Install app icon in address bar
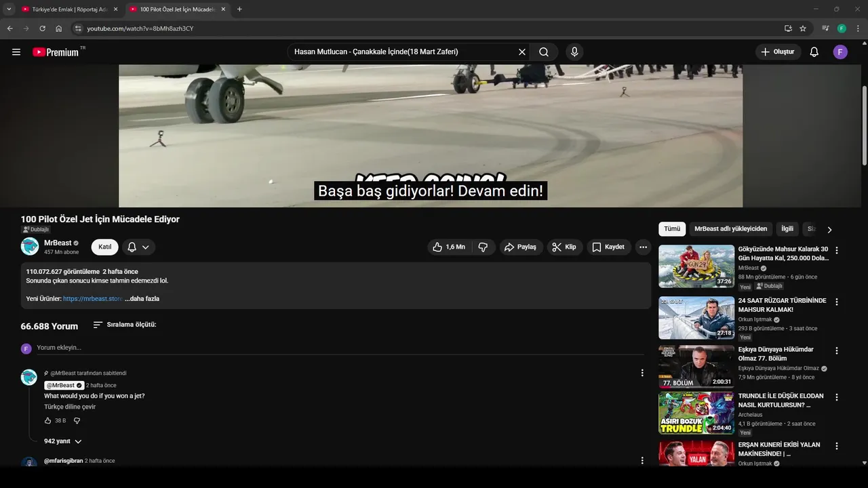868x488 pixels. pos(788,28)
